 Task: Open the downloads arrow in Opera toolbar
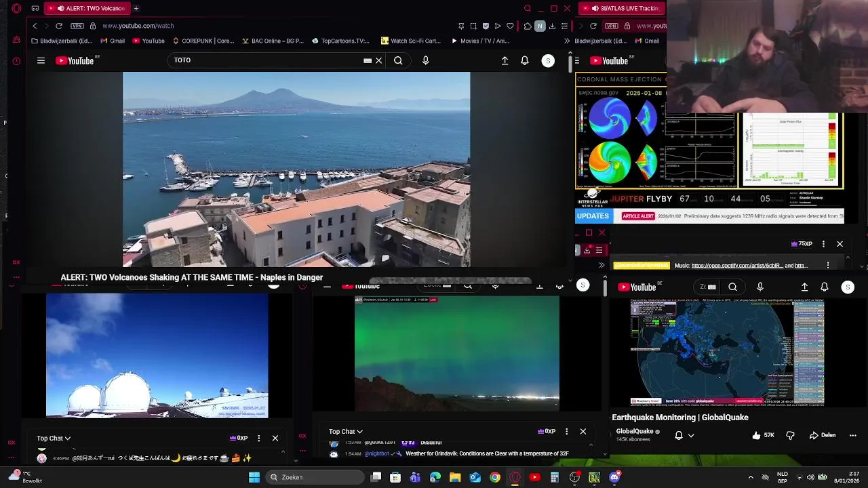tap(552, 26)
